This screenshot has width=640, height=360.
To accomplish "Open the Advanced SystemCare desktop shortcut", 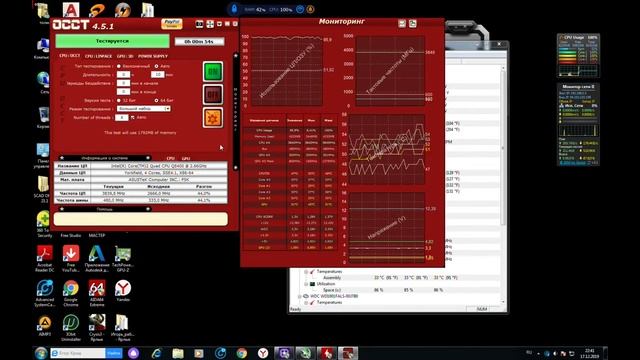I will click(44, 293).
